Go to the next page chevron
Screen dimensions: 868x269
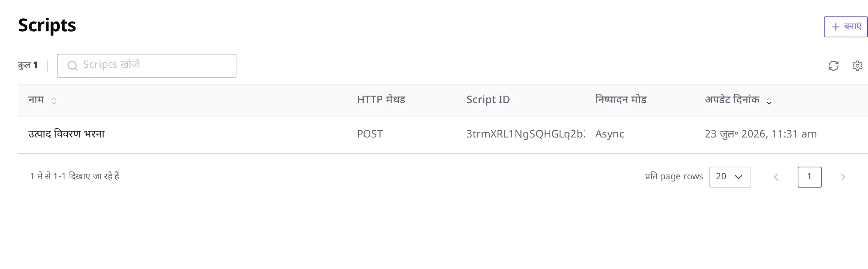pyautogui.click(x=843, y=177)
